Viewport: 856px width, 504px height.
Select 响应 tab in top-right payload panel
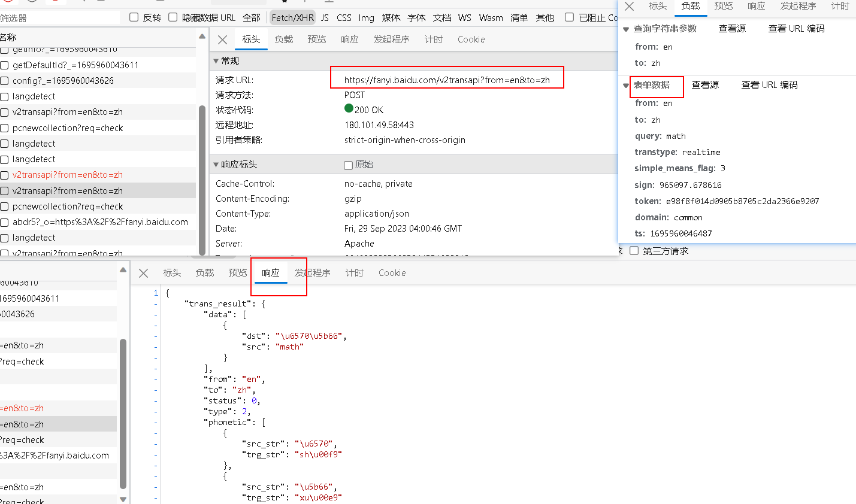pyautogui.click(x=757, y=6)
